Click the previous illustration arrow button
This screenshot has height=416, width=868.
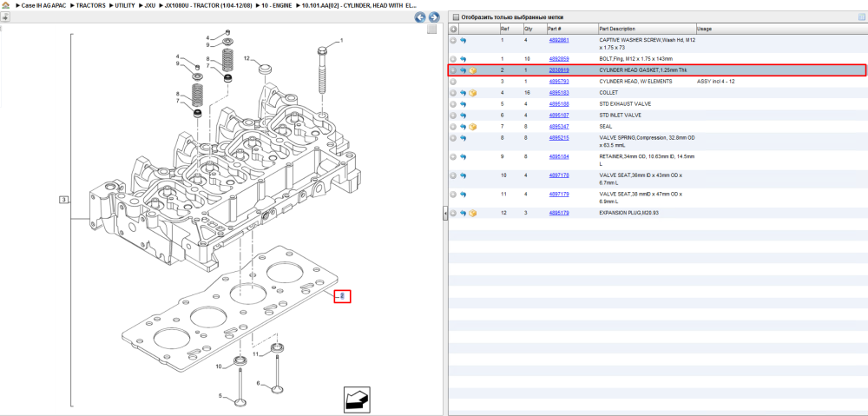pyautogui.click(x=421, y=17)
